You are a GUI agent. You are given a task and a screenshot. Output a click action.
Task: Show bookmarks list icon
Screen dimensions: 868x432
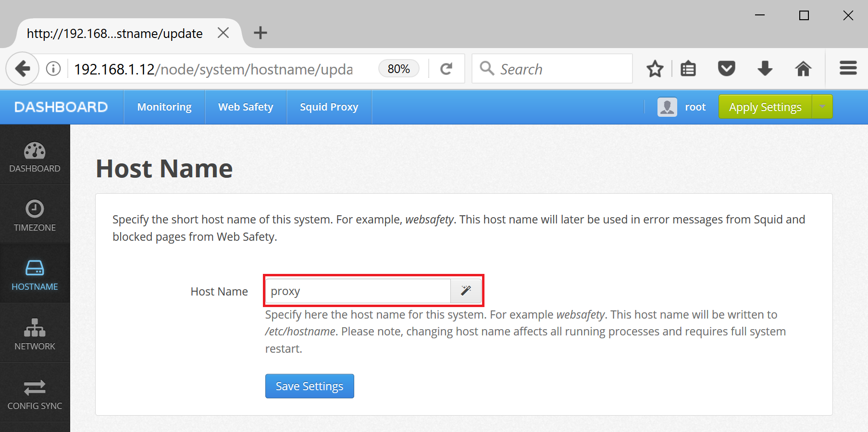click(688, 69)
